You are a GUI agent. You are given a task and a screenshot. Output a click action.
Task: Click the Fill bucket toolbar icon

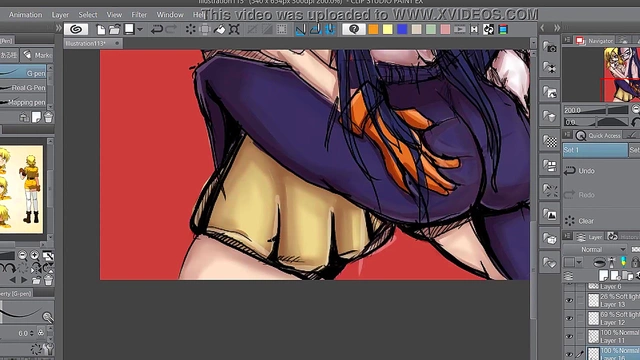coord(220,29)
